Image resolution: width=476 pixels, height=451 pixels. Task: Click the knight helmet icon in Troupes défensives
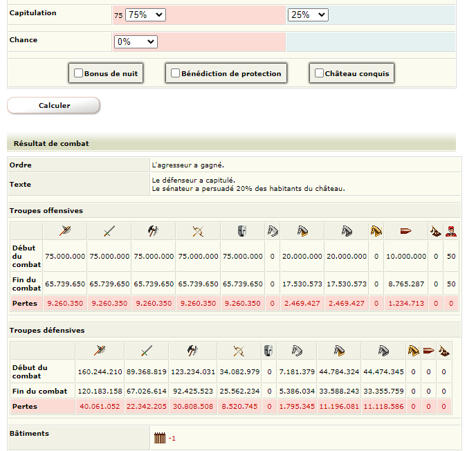(x=268, y=351)
